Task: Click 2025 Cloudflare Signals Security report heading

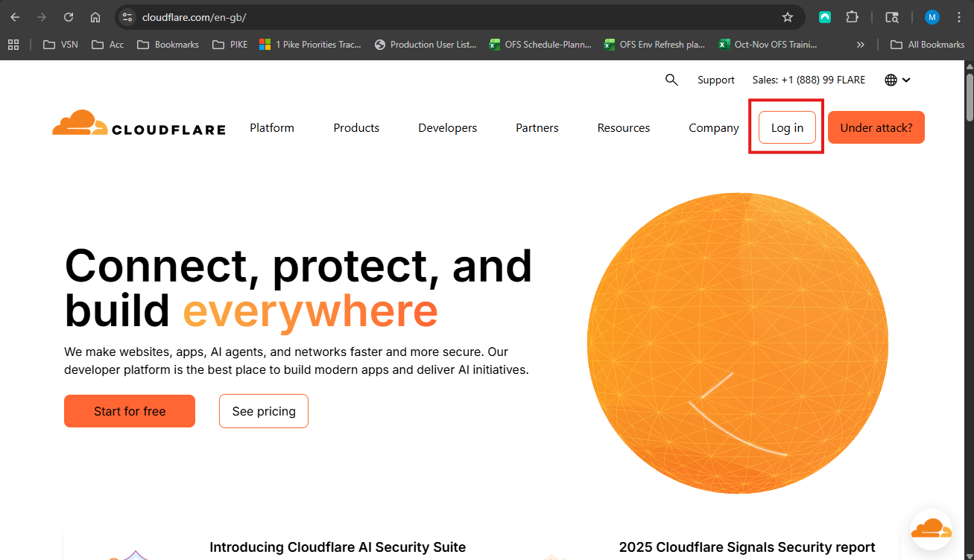Action: tap(747, 547)
